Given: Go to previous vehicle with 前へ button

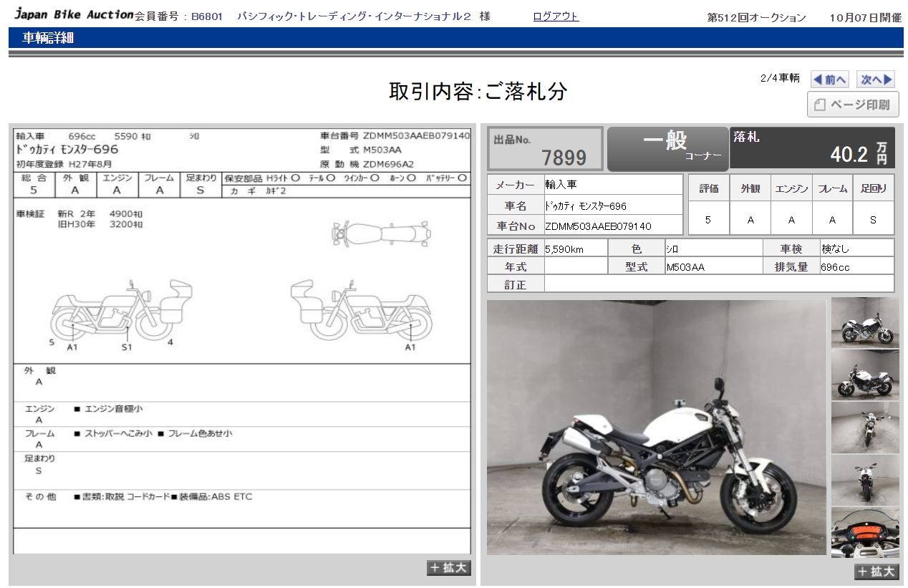Looking at the screenshot, I should [x=830, y=79].
